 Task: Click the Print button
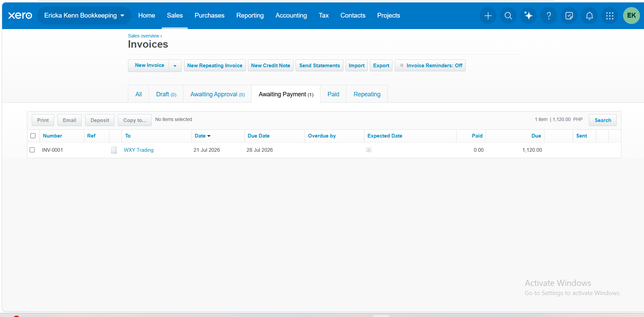click(43, 120)
